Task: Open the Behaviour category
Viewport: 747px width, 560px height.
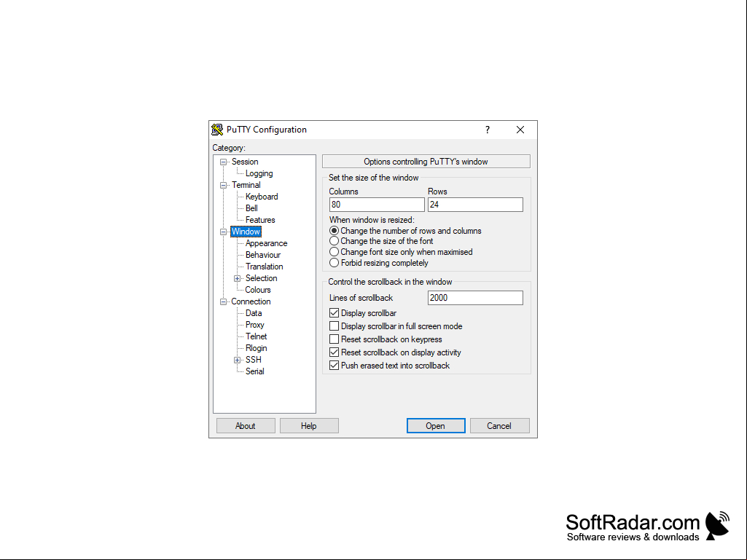Action: [x=263, y=255]
